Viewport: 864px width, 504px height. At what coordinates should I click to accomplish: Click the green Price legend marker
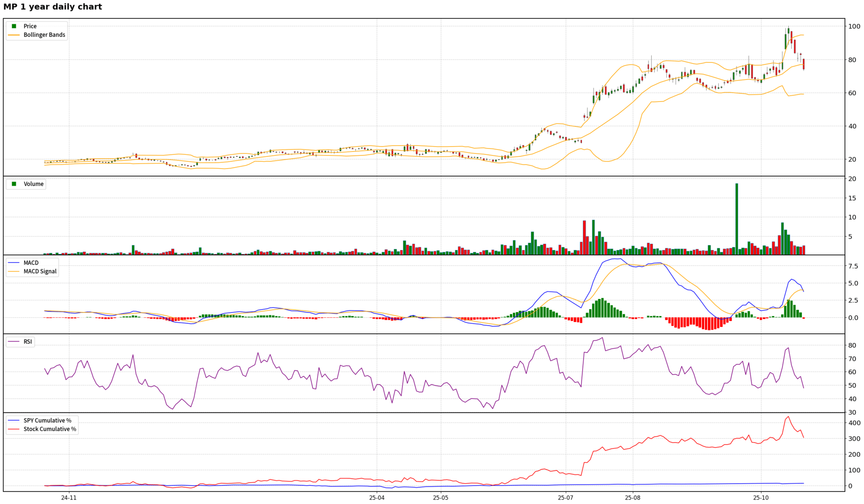point(14,26)
